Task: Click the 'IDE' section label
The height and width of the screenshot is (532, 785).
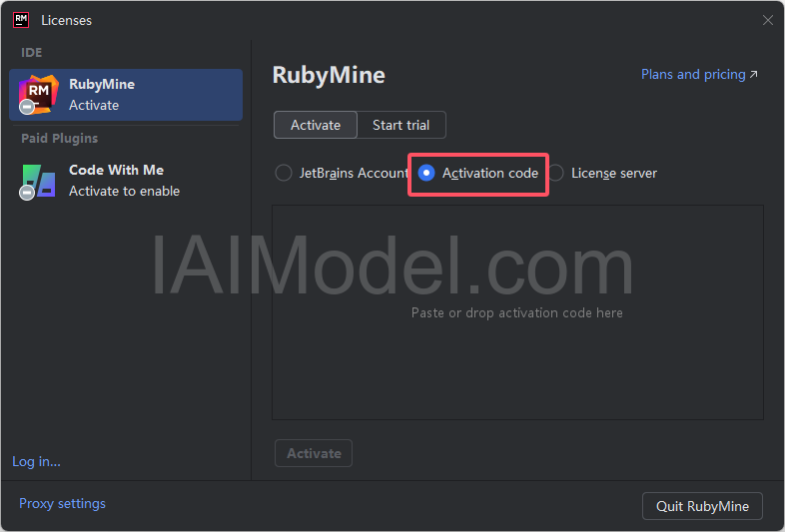Action: (x=32, y=52)
